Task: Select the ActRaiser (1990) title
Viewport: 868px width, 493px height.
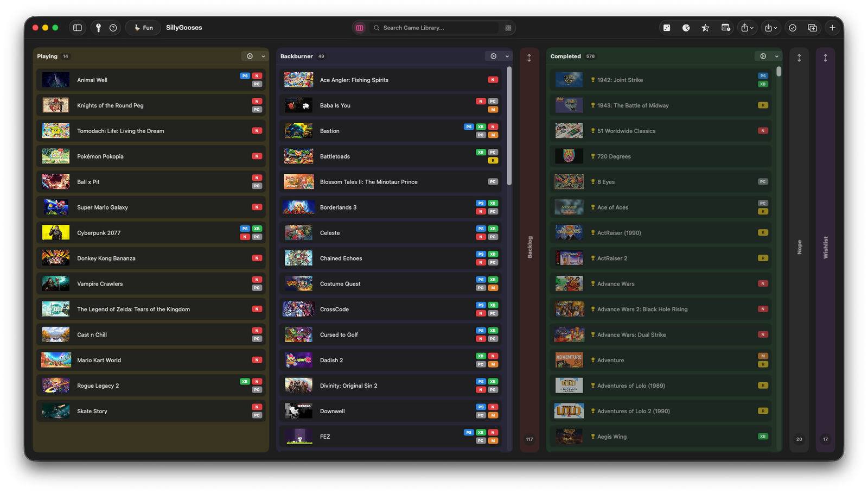Action: [619, 233]
